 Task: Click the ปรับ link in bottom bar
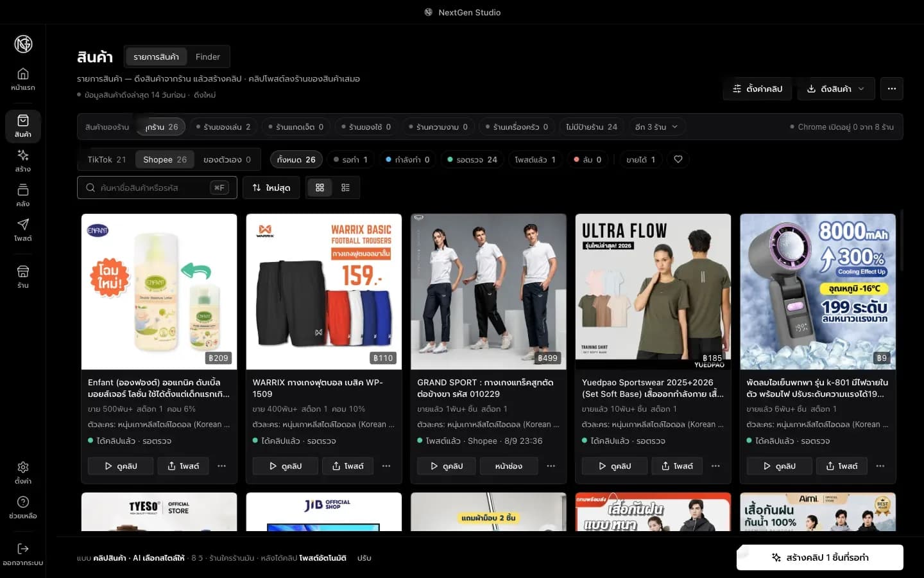click(x=364, y=558)
